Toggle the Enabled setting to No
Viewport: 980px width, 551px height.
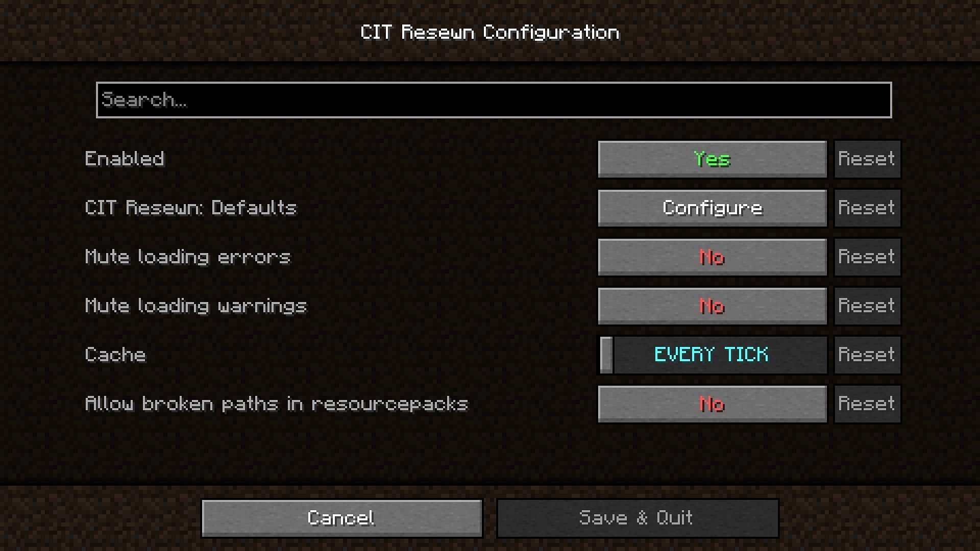click(x=711, y=159)
